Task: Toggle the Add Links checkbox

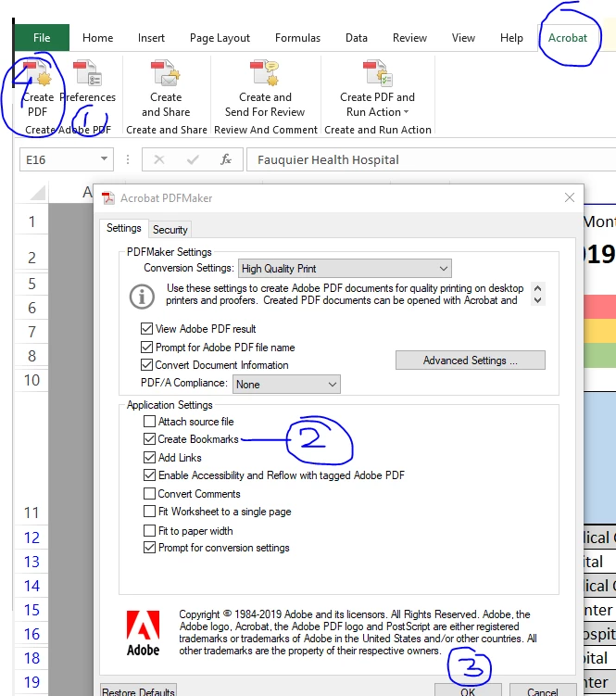Action: tap(149, 457)
